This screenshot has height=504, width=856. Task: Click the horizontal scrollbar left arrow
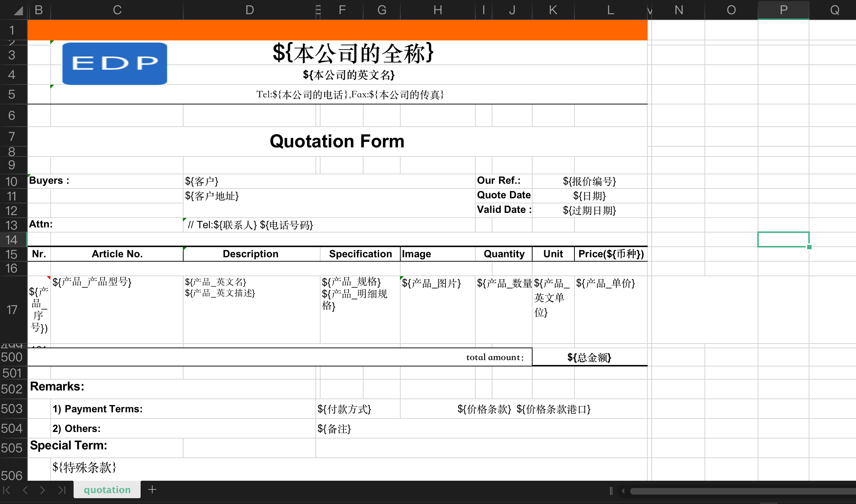click(x=623, y=491)
